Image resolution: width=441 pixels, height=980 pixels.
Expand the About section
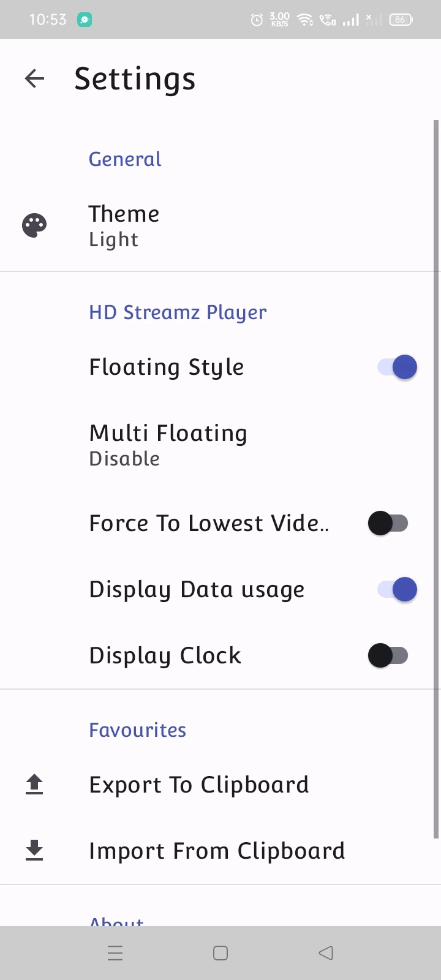coord(116,920)
